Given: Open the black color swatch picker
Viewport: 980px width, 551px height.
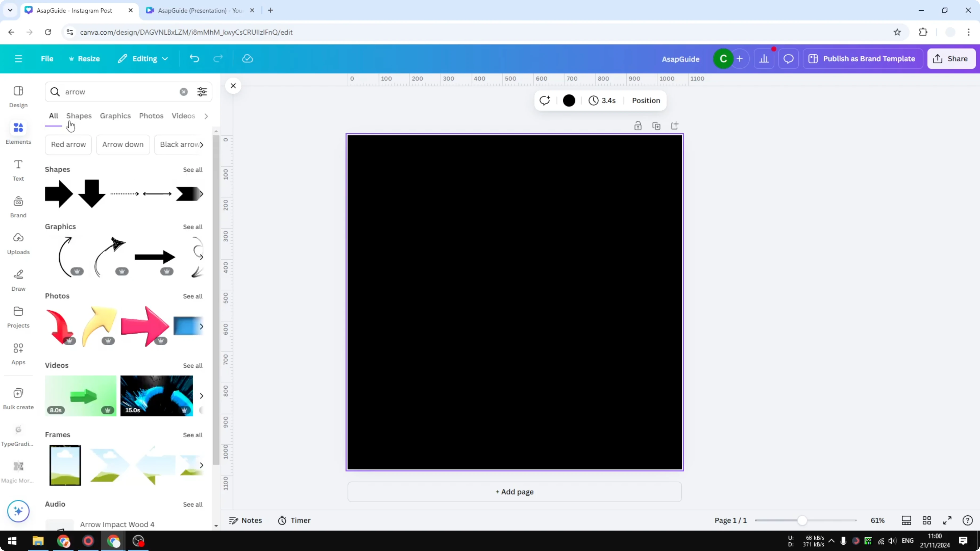Looking at the screenshot, I should coord(569,100).
